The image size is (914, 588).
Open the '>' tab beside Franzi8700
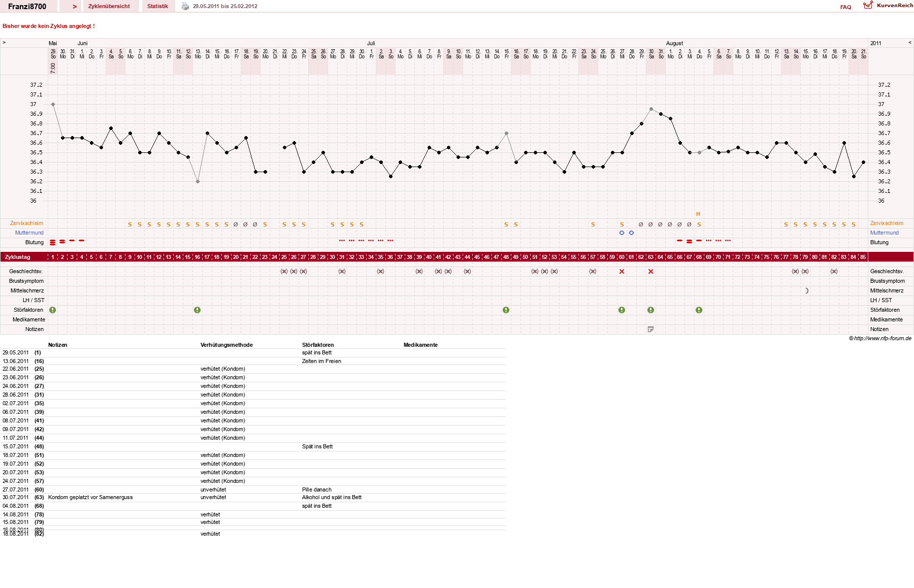click(75, 6)
